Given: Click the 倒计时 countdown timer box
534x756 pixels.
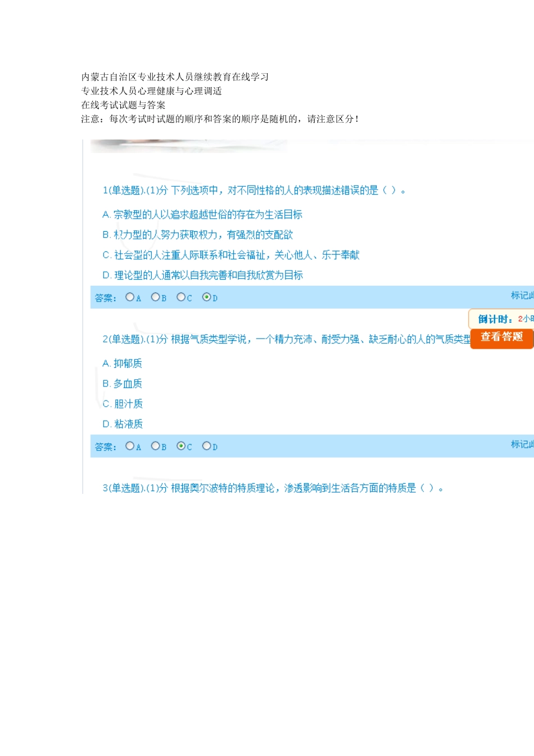Looking at the screenshot, I should coord(502,319).
